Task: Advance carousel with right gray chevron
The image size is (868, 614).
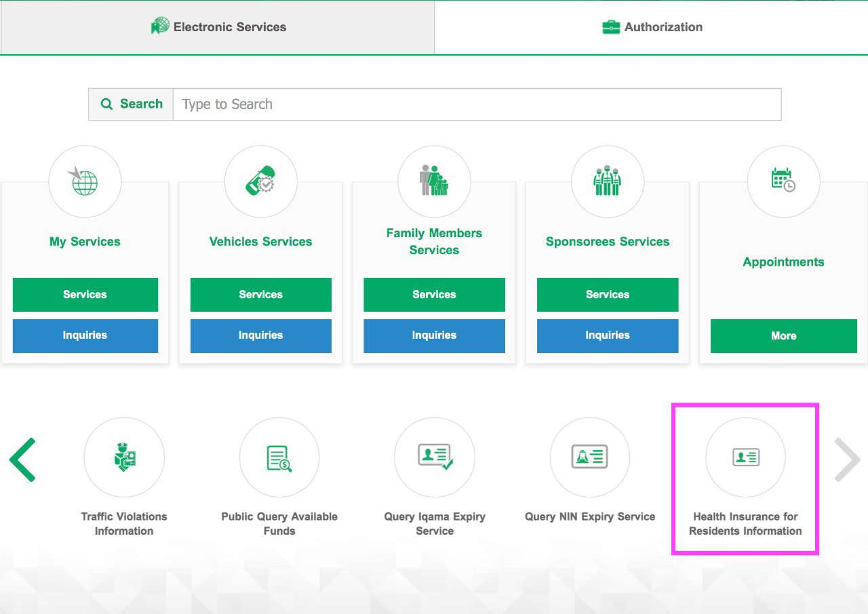Action: pyautogui.click(x=847, y=459)
